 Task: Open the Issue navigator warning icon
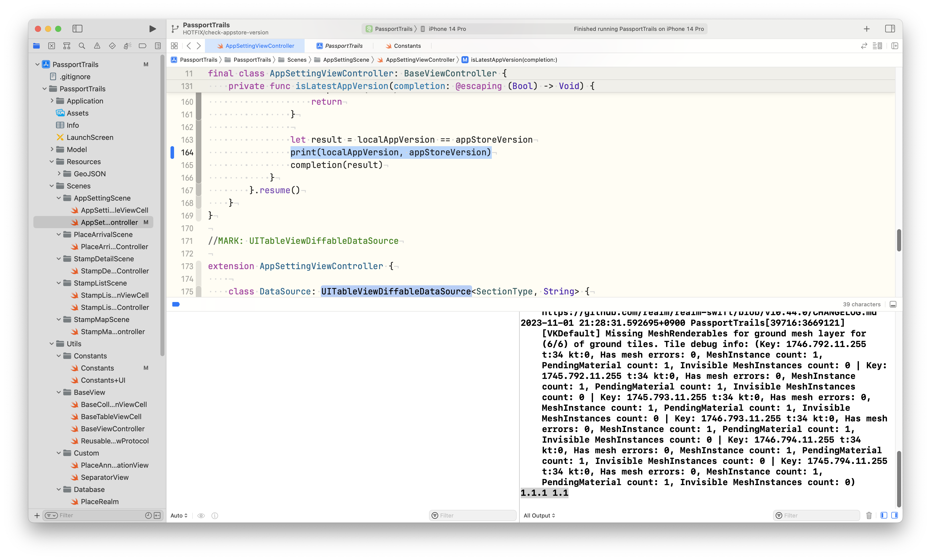click(97, 46)
